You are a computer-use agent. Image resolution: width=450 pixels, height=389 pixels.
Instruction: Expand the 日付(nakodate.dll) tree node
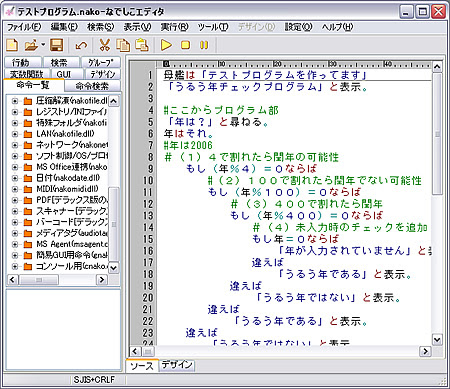coord(15,178)
